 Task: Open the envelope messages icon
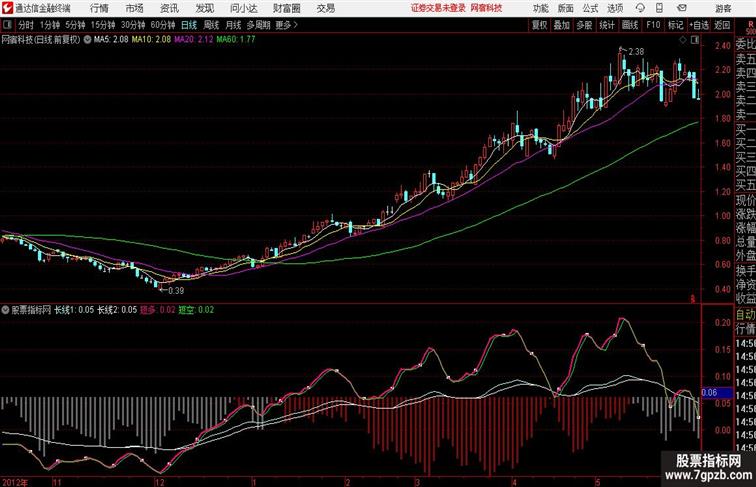pyautogui.click(x=682, y=8)
